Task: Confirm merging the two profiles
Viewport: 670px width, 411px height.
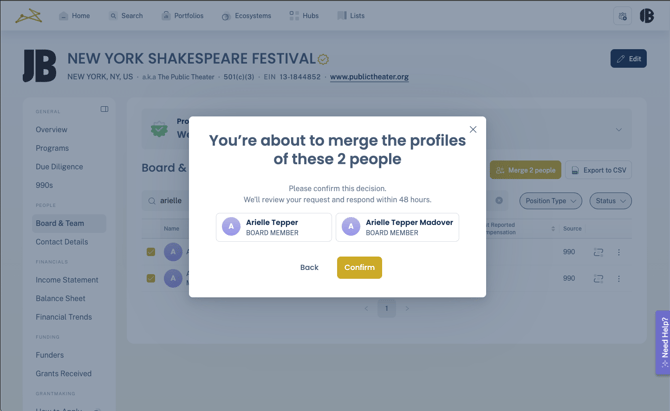Action: pyautogui.click(x=359, y=267)
